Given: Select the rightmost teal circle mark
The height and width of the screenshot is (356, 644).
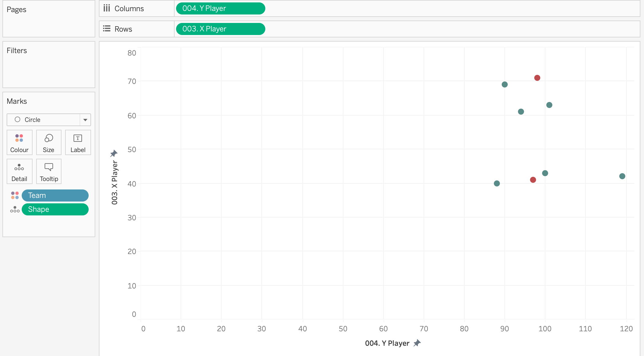Looking at the screenshot, I should coord(622,176).
